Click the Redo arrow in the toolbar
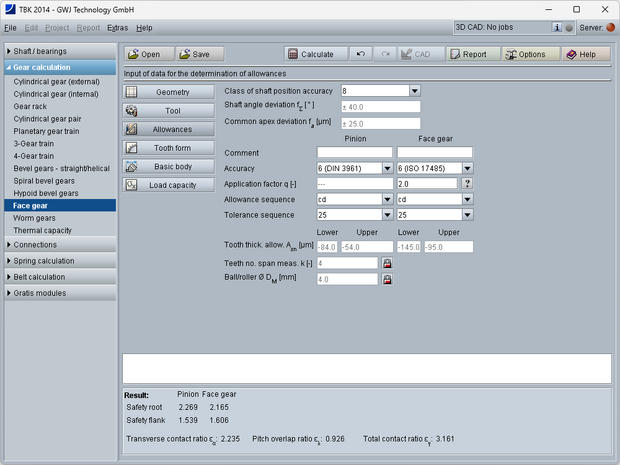Screen dimensions: 620x465 click(385, 54)
